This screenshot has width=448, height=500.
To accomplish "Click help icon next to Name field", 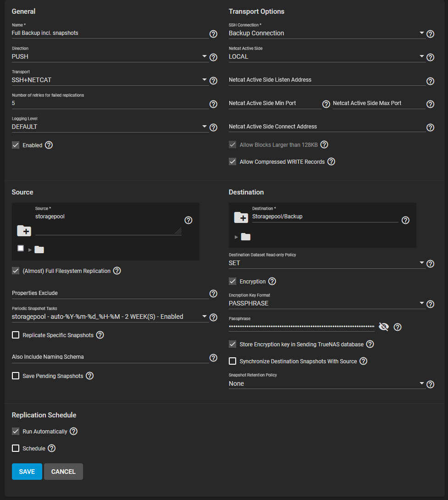I will point(213,34).
